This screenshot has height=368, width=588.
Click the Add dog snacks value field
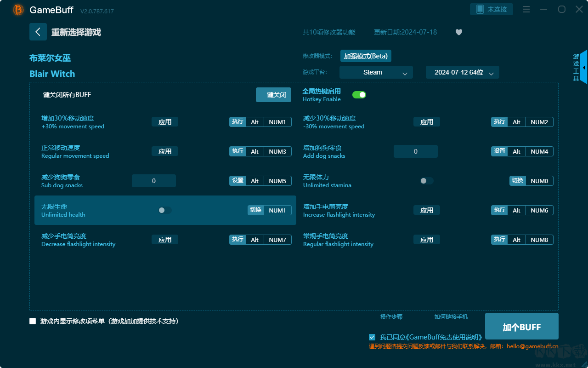(416, 151)
